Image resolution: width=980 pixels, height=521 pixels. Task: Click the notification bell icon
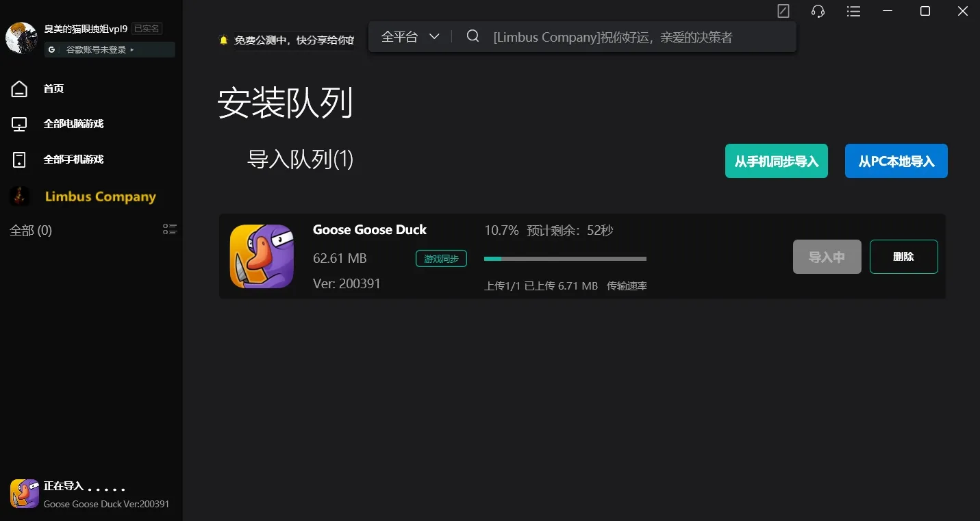coord(223,40)
